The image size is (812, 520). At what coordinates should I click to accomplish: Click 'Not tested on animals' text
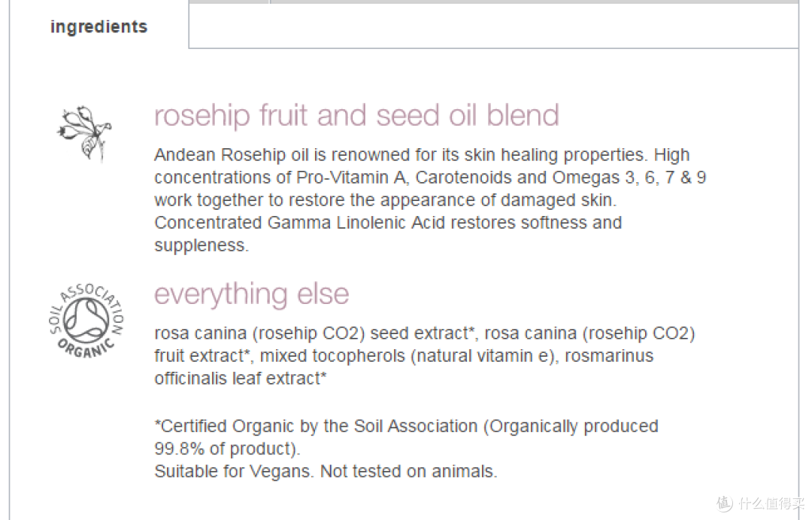coord(407,472)
